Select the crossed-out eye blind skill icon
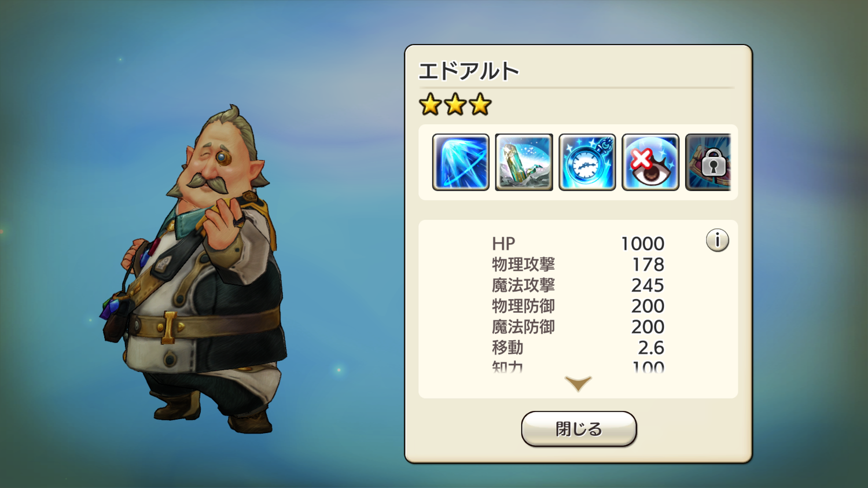Screen dimensions: 868x488 pyautogui.click(x=650, y=162)
